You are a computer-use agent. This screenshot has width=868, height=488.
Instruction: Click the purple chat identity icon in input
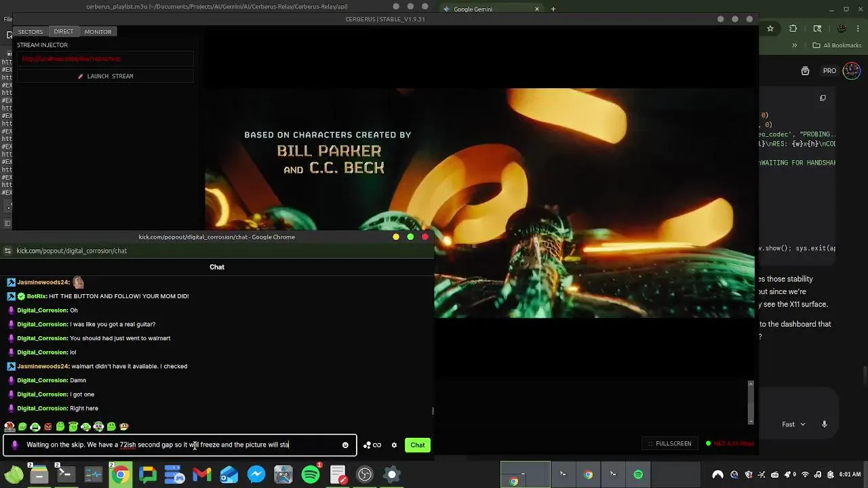point(15,445)
